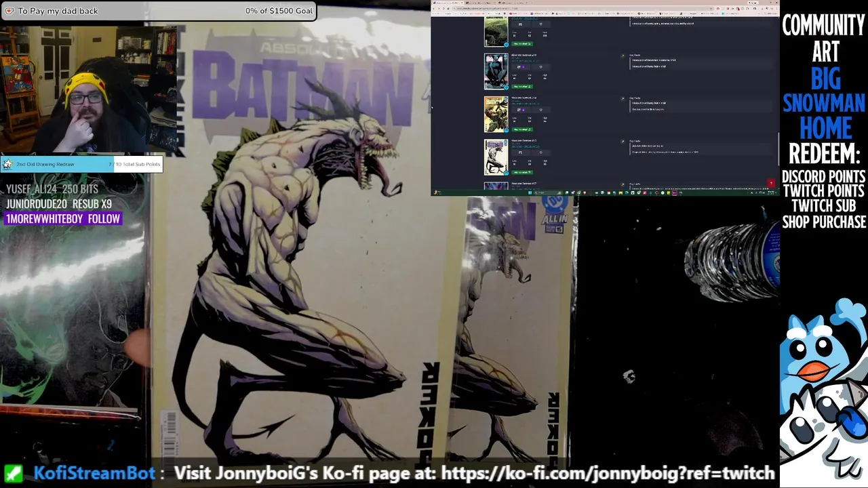Viewport: 868px width, 488px height.
Task: Click the red scroll-to-top button in browser
Action: tap(771, 183)
